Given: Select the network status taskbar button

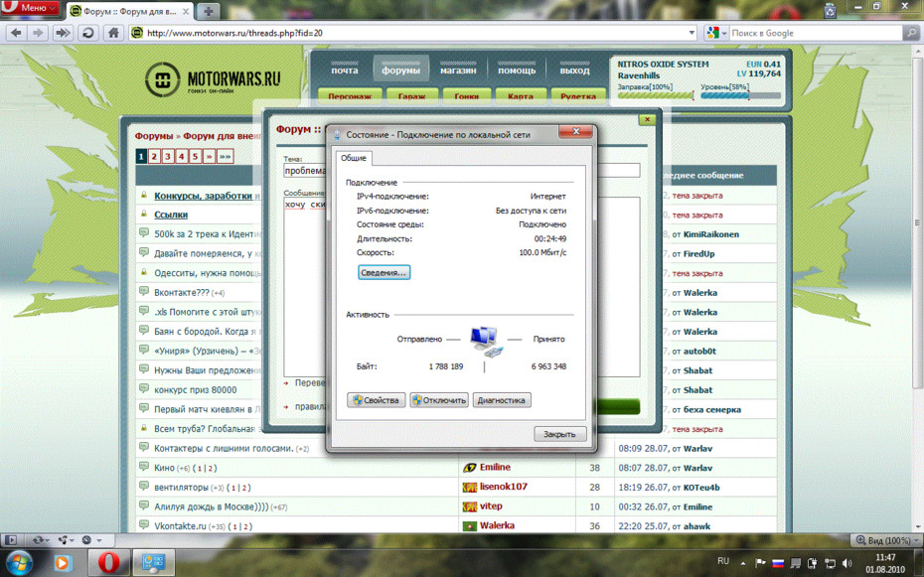Looking at the screenshot, I should (x=153, y=562).
